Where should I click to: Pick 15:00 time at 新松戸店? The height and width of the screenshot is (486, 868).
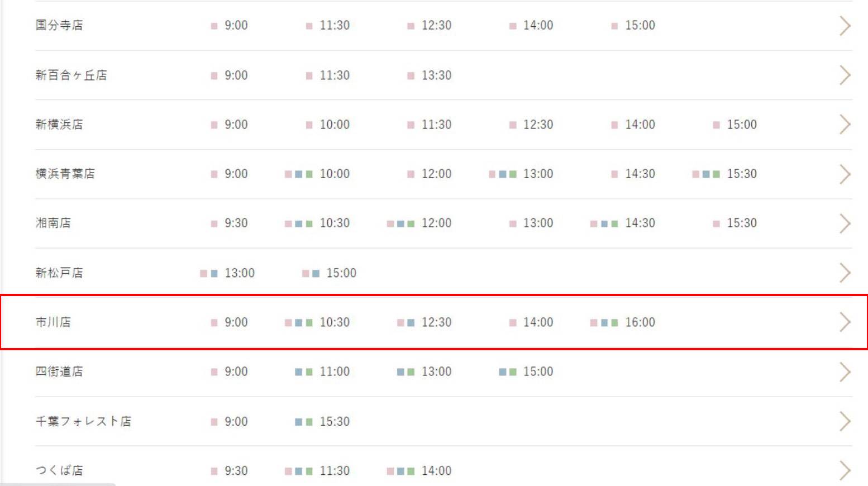coord(341,273)
